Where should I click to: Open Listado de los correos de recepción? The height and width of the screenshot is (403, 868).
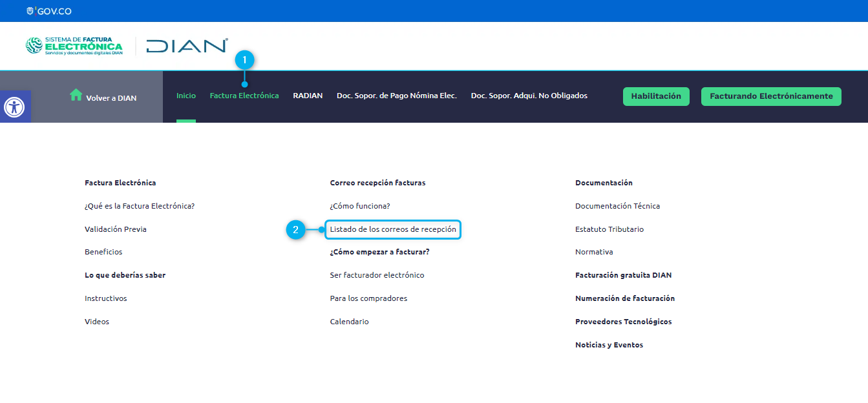(x=393, y=229)
